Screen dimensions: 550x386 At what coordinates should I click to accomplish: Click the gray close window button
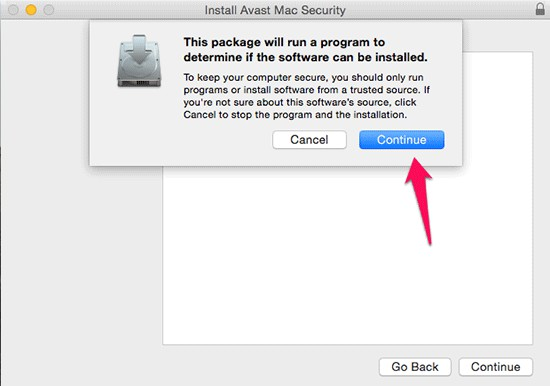[13, 10]
